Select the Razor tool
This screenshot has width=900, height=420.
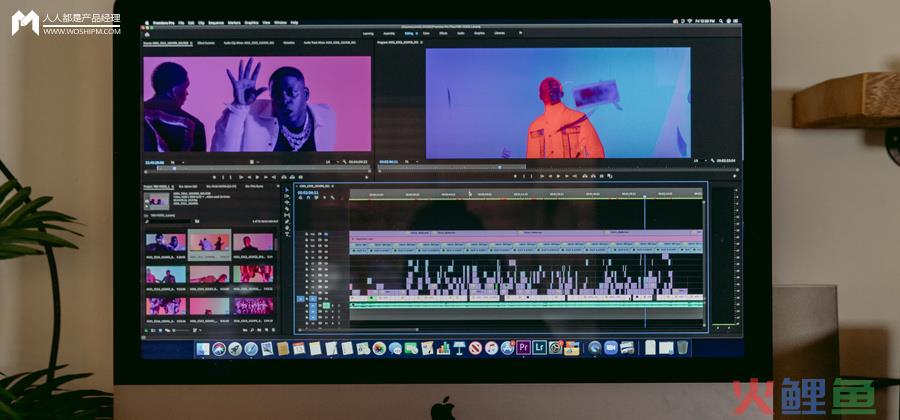point(287,209)
